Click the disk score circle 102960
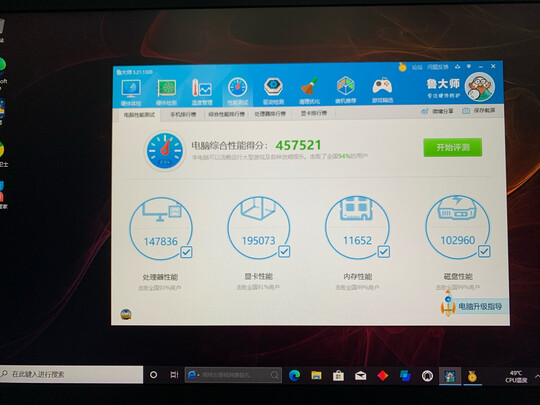Viewport: 540px width, 405px height. pyautogui.click(x=458, y=227)
